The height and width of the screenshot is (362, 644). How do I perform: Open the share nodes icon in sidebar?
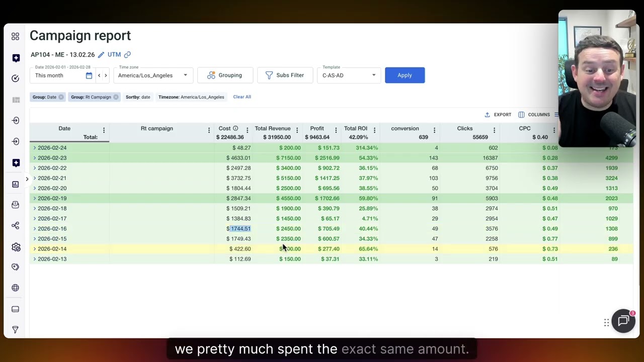pos(15,226)
